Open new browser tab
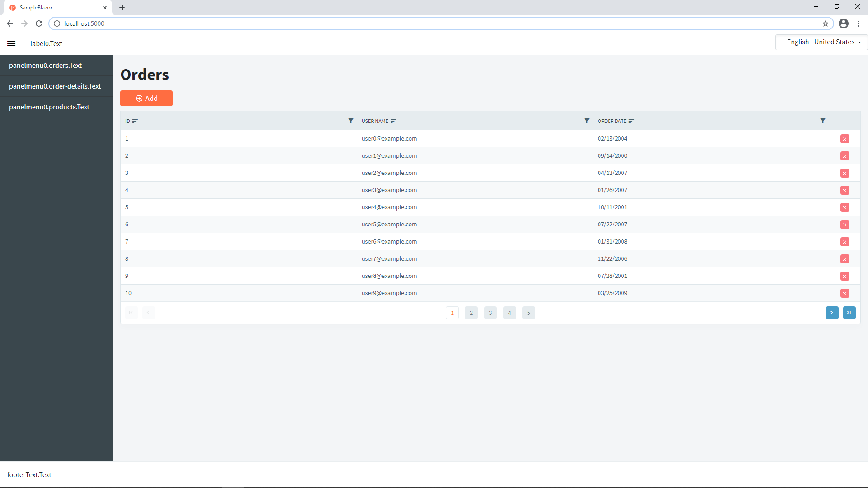This screenshot has width=868, height=488. point(122,8)
